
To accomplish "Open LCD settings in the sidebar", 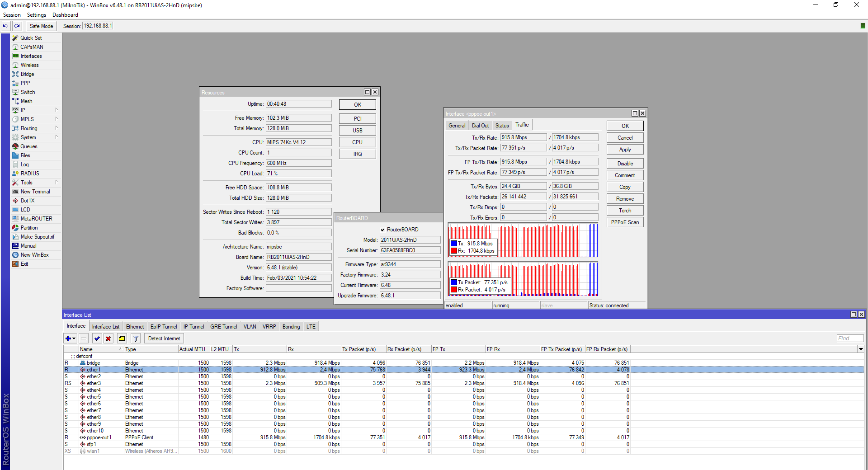I will [x=25, y=210].
